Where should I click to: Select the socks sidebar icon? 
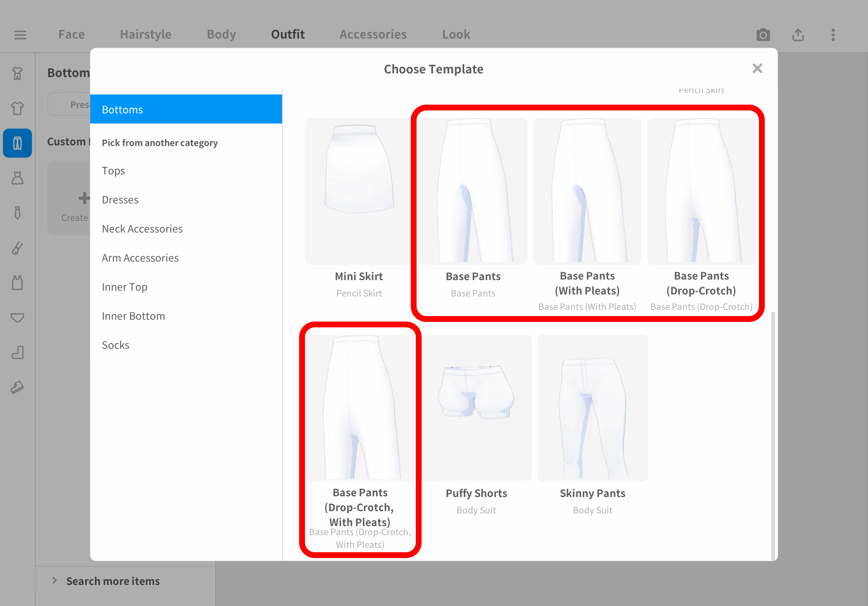pyautogui.click(x=17, y=352)
